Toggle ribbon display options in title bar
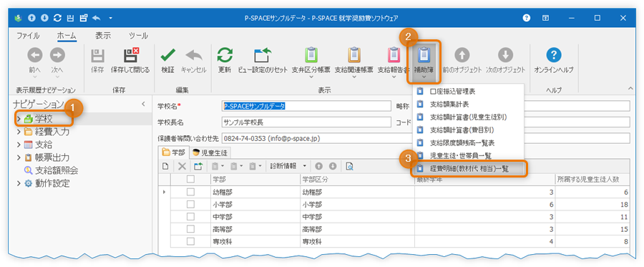This screenshot has width=644, height=267. (x=545, y=18)
